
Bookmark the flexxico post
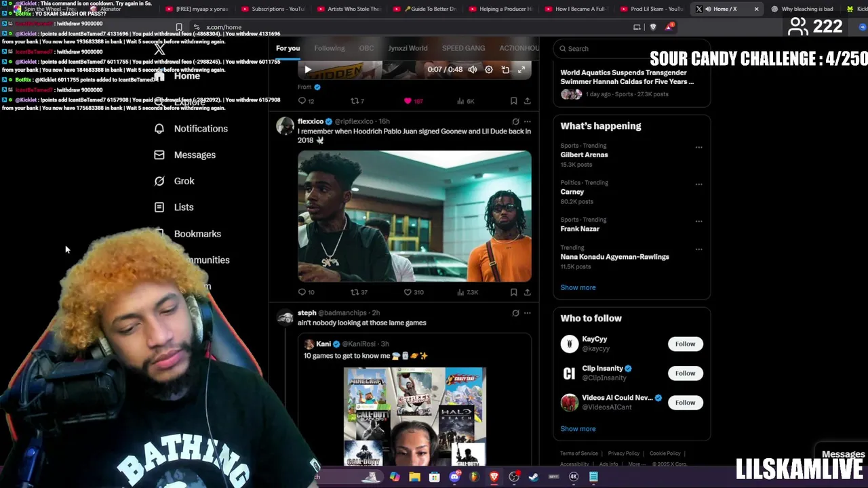(513, 292)
